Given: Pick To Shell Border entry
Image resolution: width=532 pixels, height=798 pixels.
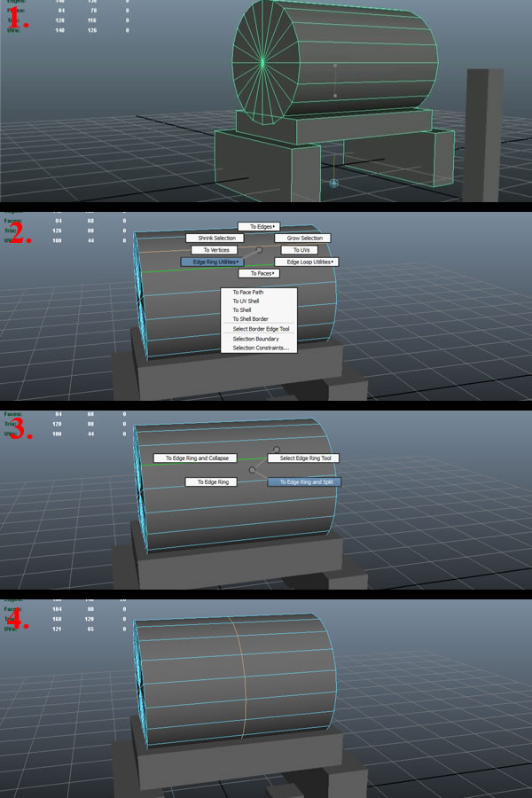Looking at the screenshot, I should tap(250, 319).
